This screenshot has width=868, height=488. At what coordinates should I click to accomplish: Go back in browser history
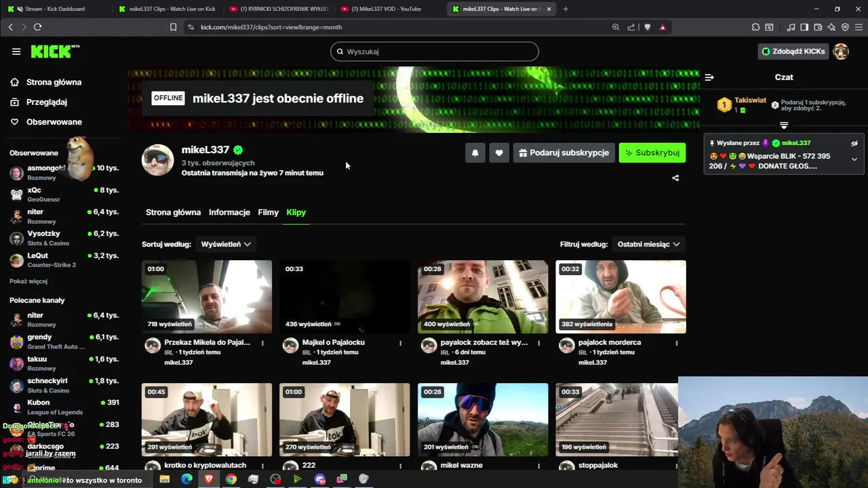click(11, 27)
